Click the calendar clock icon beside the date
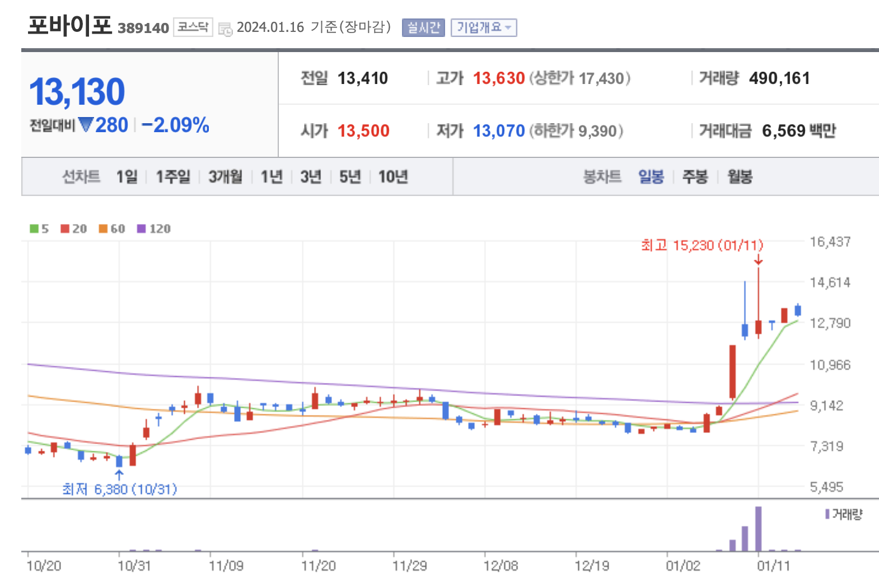The height and width of the screenshot is (588, 879). [225, 29]
